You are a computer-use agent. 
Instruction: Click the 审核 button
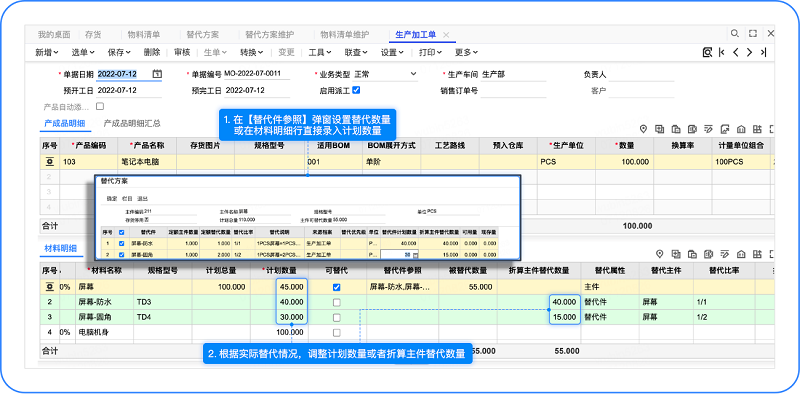[182, 52]
